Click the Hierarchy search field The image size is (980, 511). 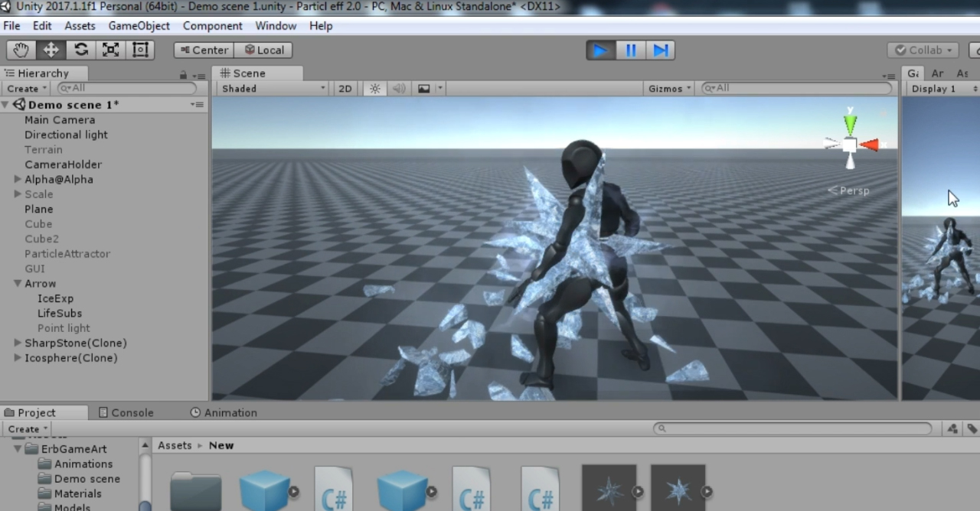[x=127, y=88]
